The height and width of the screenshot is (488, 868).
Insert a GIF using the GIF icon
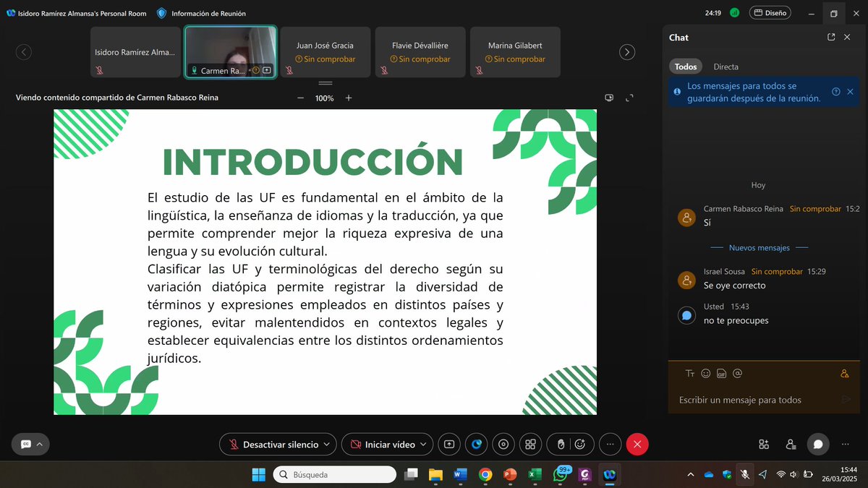721,373
